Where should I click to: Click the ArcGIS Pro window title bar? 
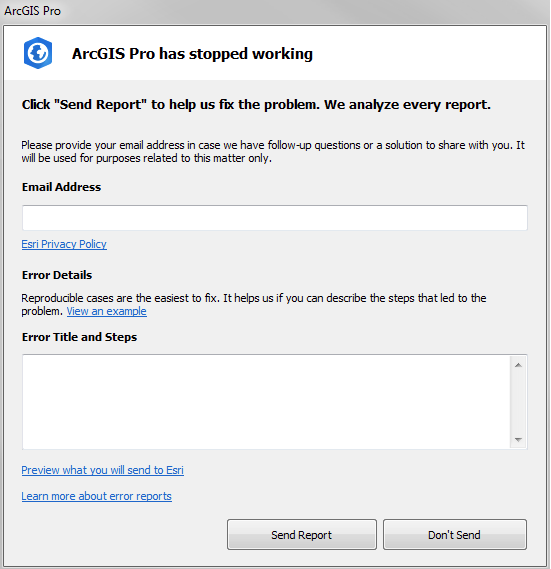click(x=275, y=11)
